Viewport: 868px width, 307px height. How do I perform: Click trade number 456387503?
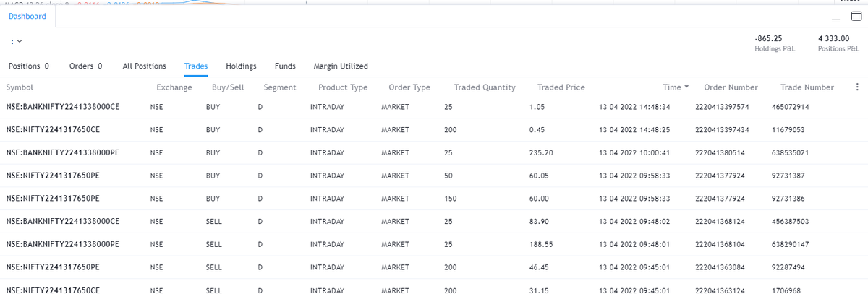coord(791,221)
